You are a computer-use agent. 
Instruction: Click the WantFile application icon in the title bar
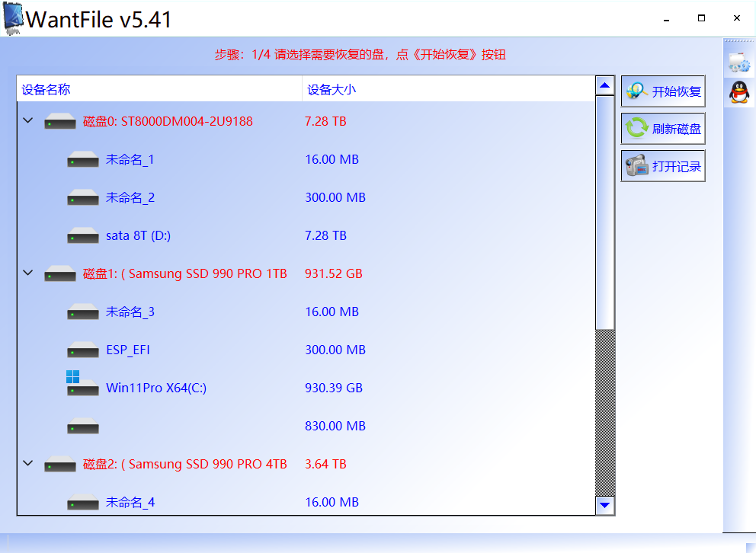click(x=12, y=18)
